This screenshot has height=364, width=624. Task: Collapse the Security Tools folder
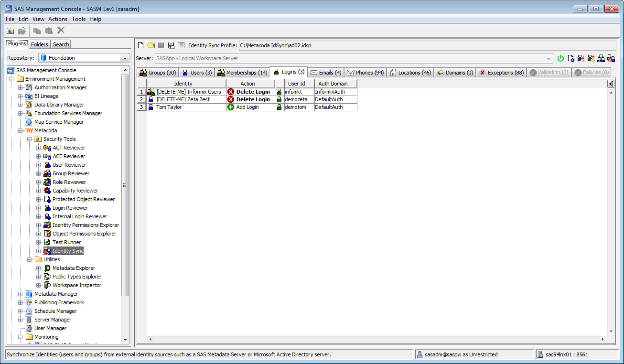click(29, 139)
